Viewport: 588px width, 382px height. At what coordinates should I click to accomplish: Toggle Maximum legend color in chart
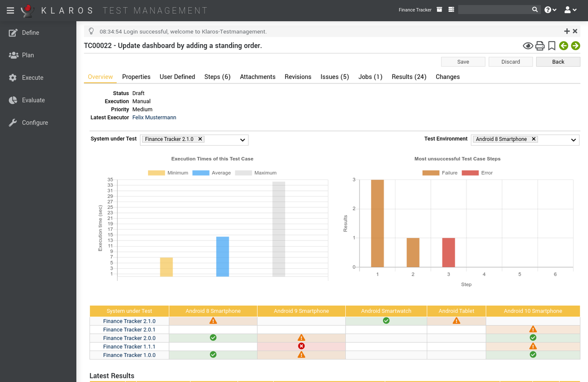pos(244,173)
